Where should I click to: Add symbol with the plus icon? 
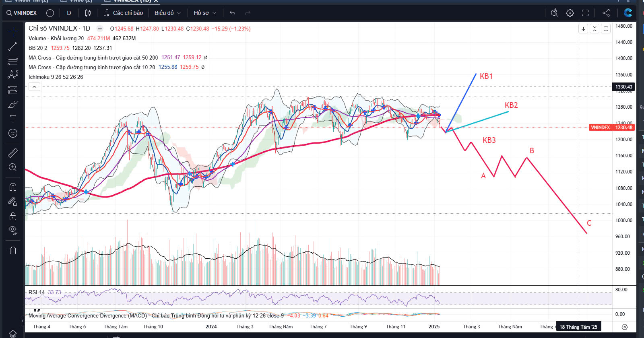50,13
